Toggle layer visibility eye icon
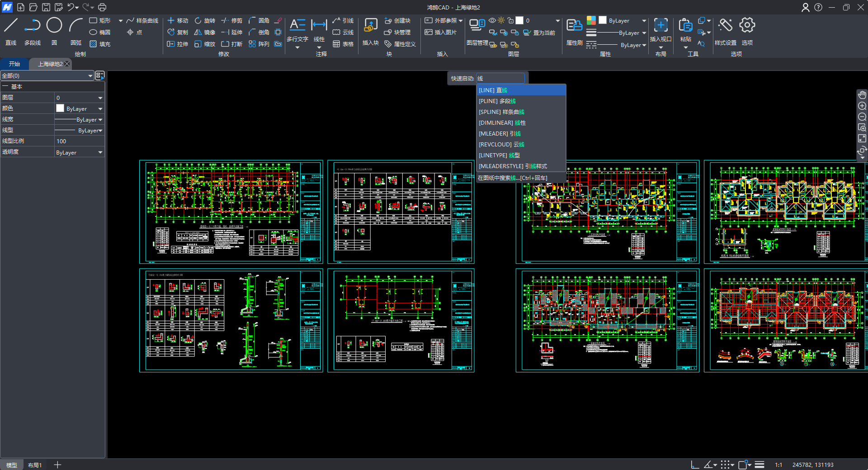The height and width of the screenshot is (470, 868). [492, 21]
